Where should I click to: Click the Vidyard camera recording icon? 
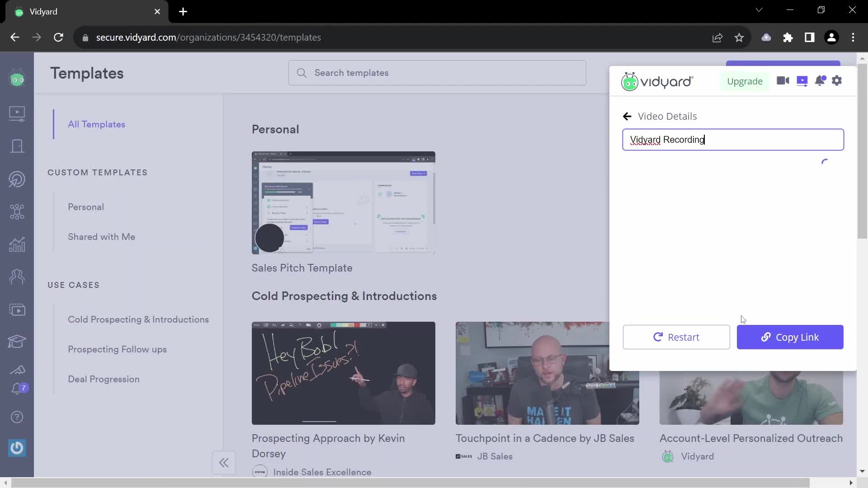pyautogui.click(x=783, y=80)
